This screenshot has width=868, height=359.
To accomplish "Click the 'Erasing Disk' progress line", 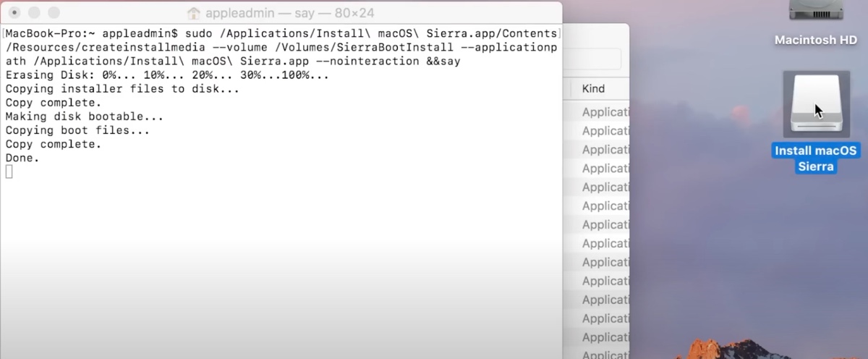I will pyautogui.click(x=166, y=75).
